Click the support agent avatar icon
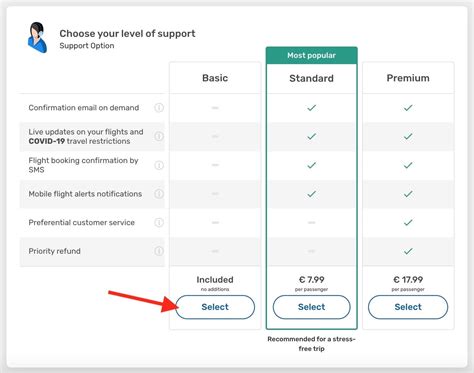The width and height of the screenshot is (474, 373). 37,38
